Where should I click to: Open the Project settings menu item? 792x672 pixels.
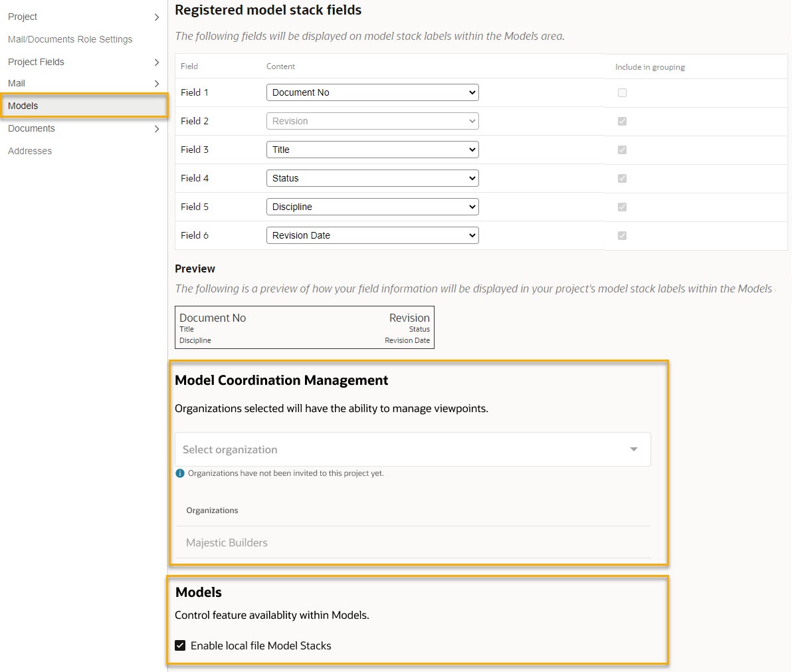[23, 17]
